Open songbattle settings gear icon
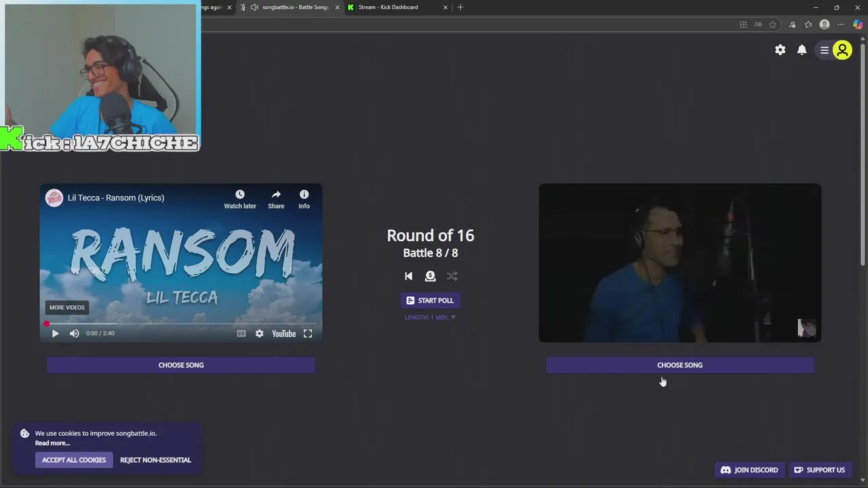Viewport: 868px width, 488px height. pyautogui.click(x=780, y=50)
